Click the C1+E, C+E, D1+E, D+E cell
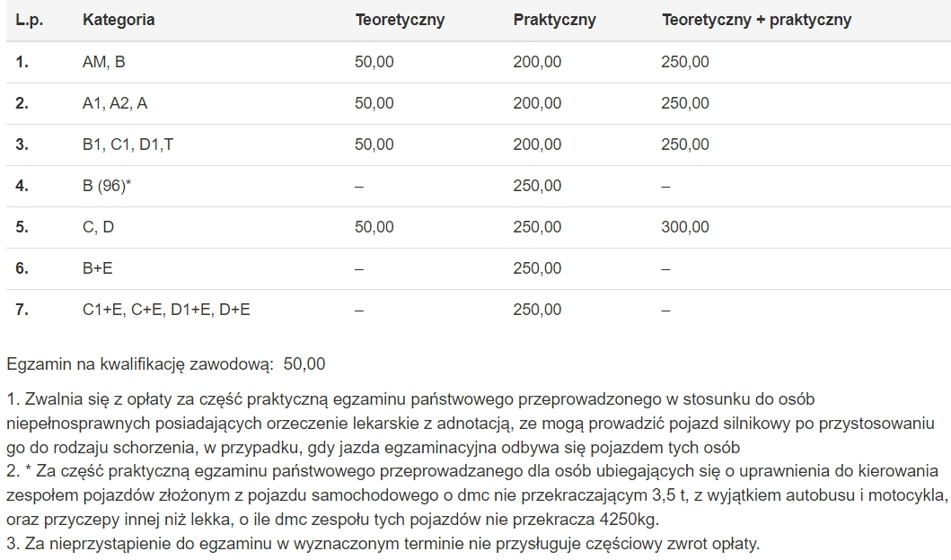 166,309
